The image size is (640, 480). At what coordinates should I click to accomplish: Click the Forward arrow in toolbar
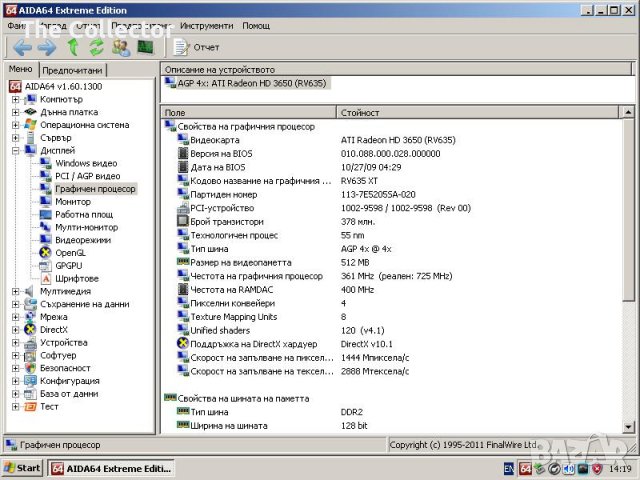[47, 47]
